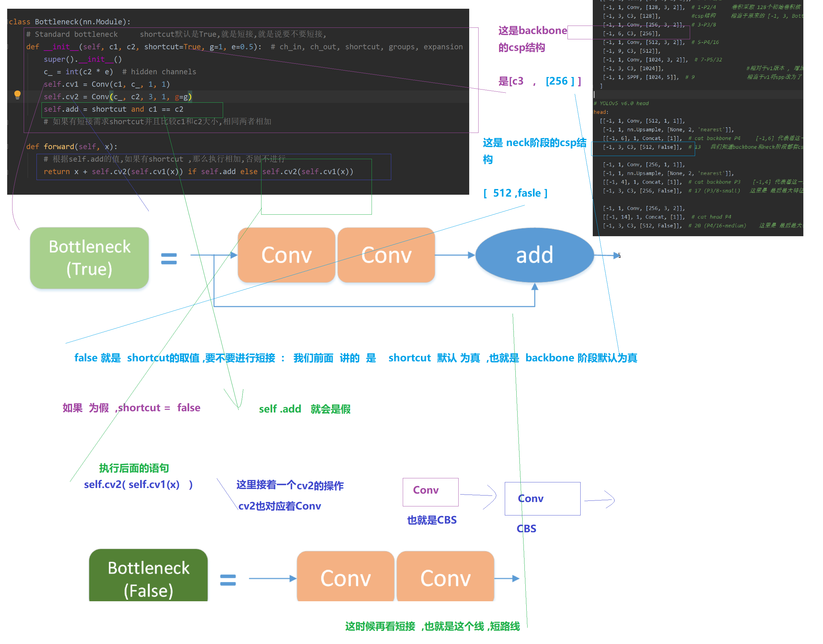Click the note '是[c3 , [256 ] ]'
The image size is (823, 644).
pos(539,81)
